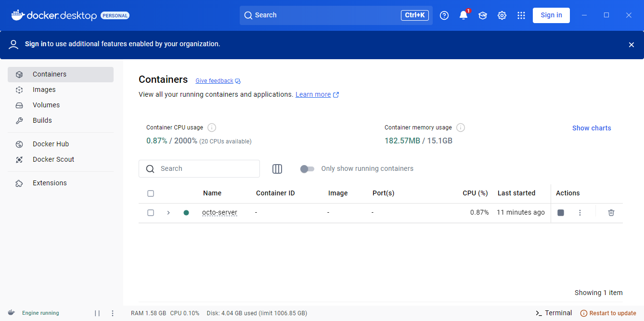Open the apps grid icon in header

pos(521,15)
